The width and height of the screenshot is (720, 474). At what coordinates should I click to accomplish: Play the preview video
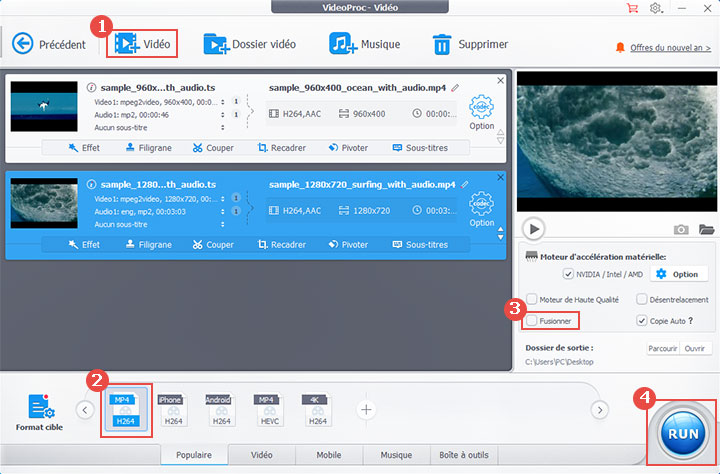(x=534, y=229)
